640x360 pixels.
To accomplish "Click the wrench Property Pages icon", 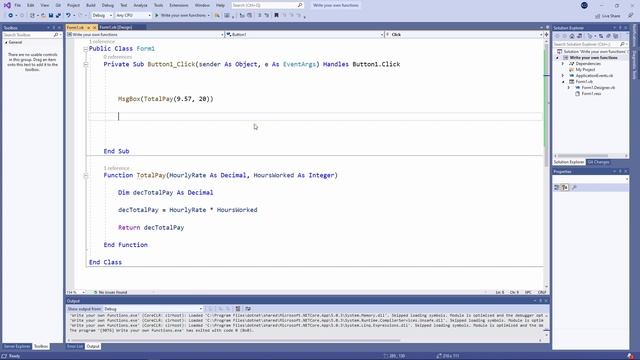I will coord(574,187).
